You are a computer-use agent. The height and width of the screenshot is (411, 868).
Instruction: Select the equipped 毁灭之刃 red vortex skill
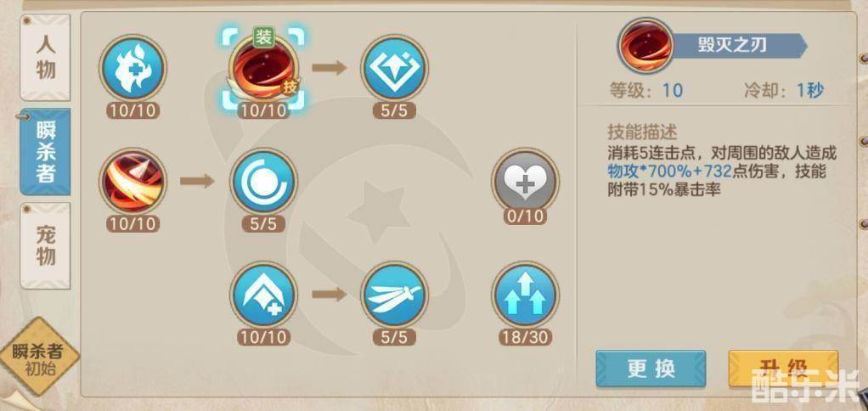pyautogui.click(x=263, y=68)
